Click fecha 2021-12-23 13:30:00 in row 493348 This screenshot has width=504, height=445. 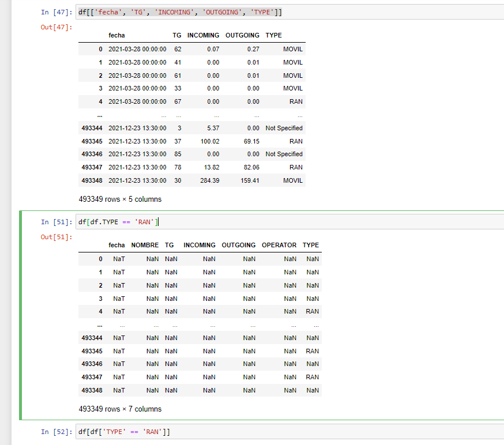[x=137, y=180]
